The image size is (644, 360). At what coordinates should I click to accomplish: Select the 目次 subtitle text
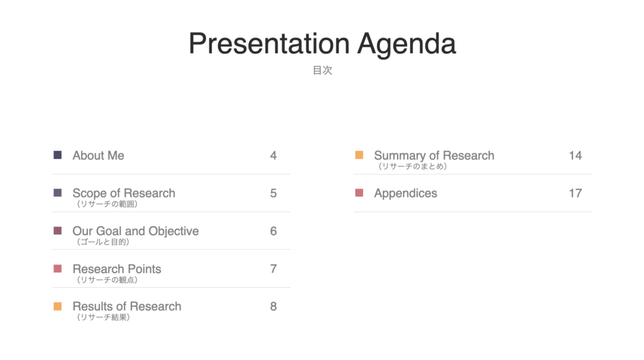[323, 70]
